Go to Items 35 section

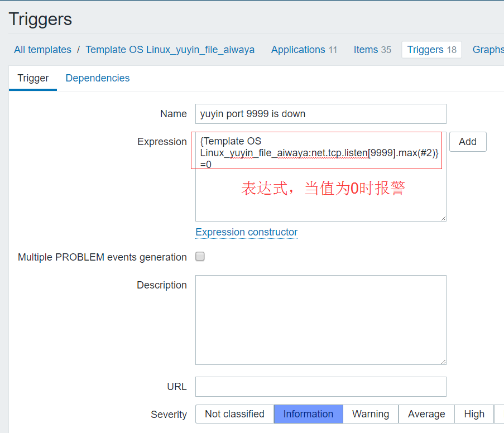point(372,50)
